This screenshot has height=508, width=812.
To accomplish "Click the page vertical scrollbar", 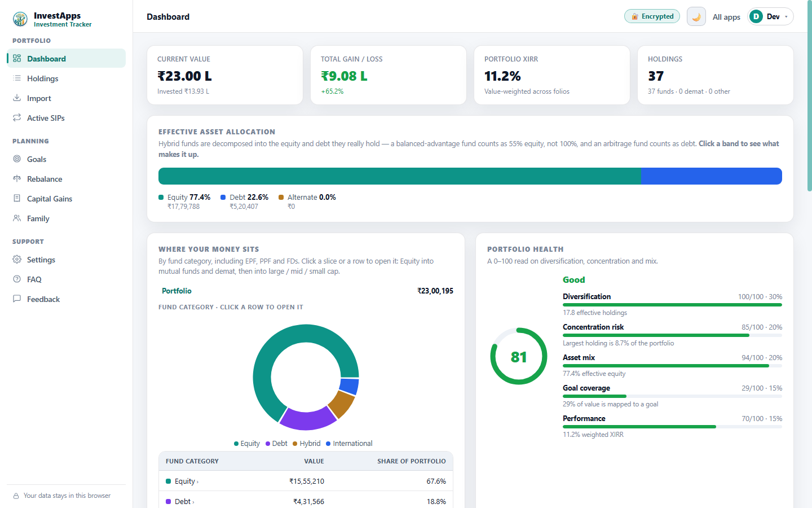I will pos(809,96).
